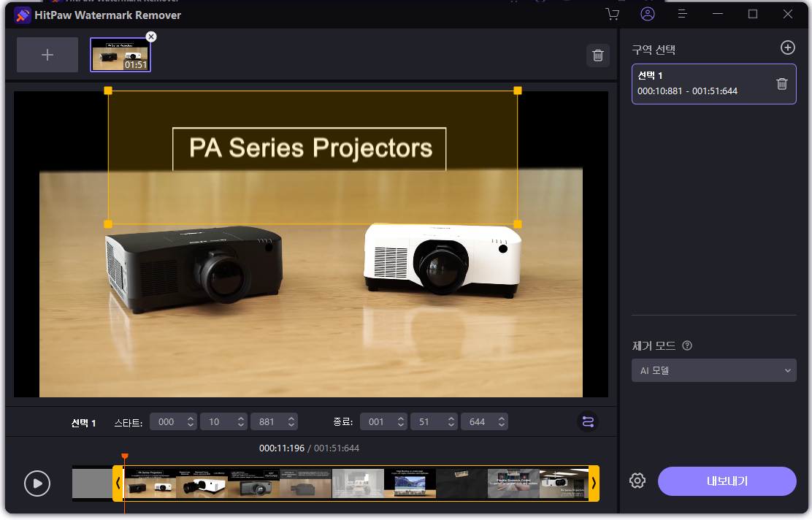Play the video preview
This screenshot has height=520, width=812.
pos(37,483)
